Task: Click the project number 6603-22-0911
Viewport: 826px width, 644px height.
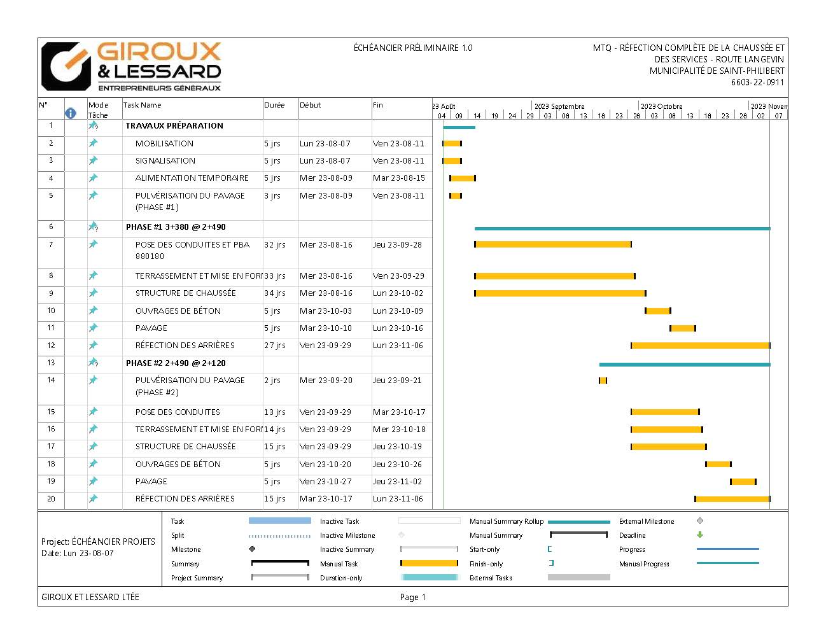Action: pyautogui.click(x=757, y=82)
